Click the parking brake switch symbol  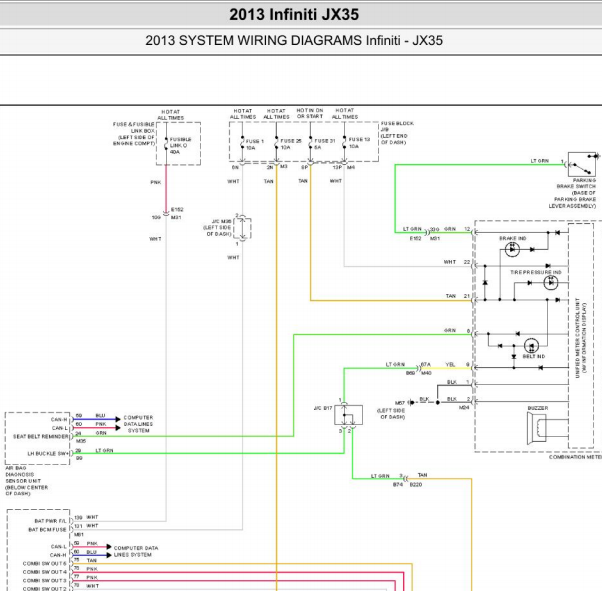582,164
